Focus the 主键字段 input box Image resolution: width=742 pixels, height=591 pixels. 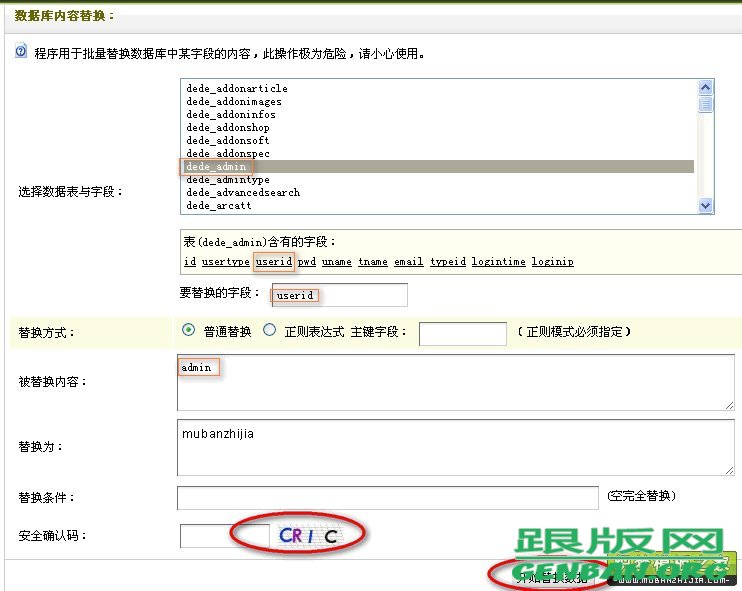coord(462,333)
